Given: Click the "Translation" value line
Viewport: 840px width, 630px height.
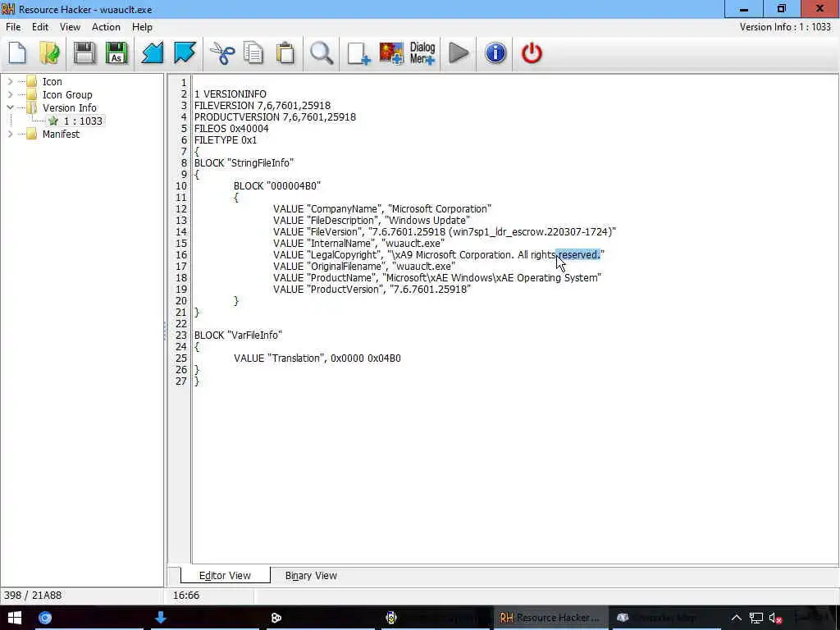Looking at the screenshot, I should (317, 358).
